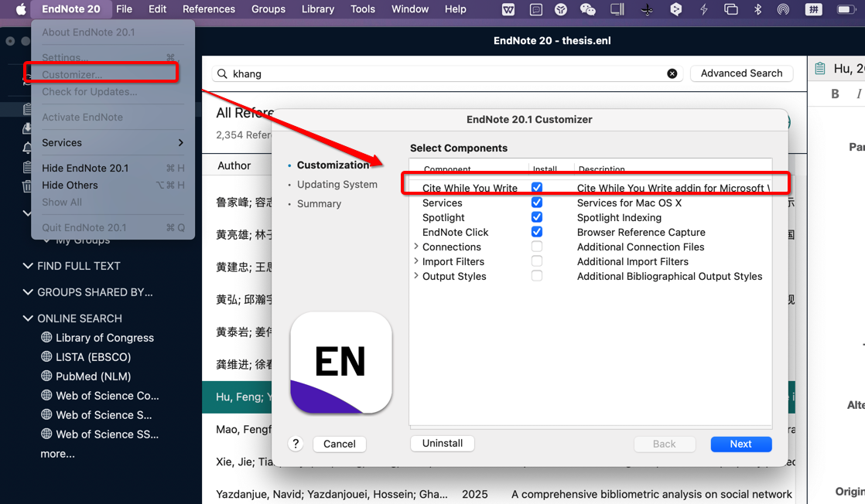Choose Hide EndNote 20.1

coord(112,169)
